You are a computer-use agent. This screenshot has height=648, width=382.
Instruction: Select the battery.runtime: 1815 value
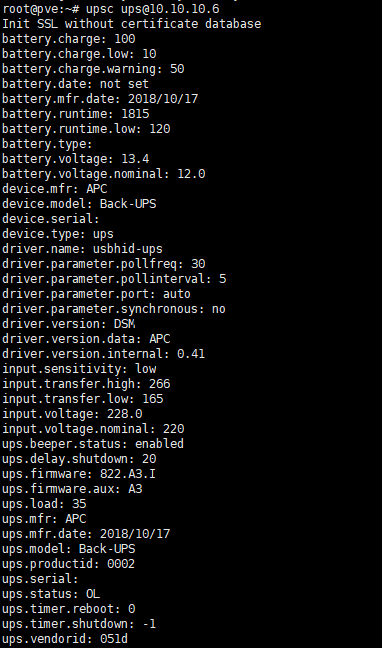(136, 114)
